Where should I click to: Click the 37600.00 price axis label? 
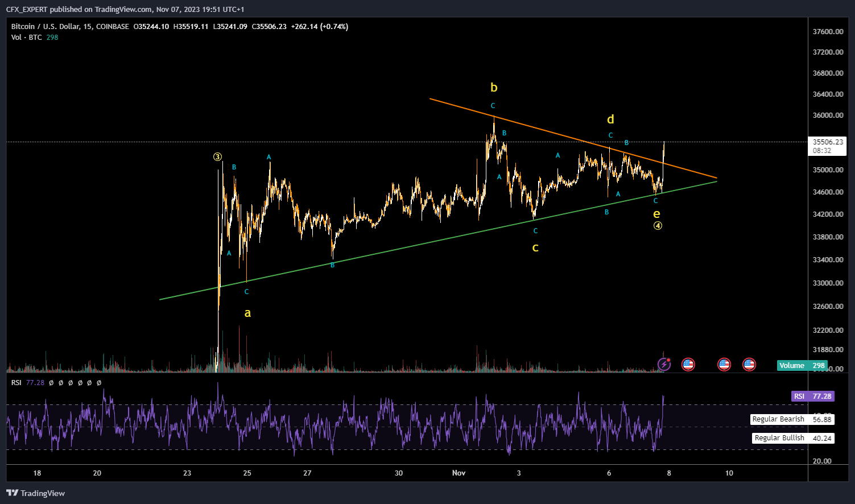(x=828, y=31)
